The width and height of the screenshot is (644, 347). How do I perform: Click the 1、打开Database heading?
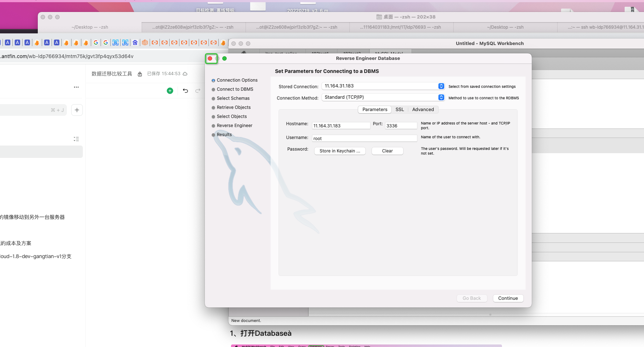(x=261, y=333)
